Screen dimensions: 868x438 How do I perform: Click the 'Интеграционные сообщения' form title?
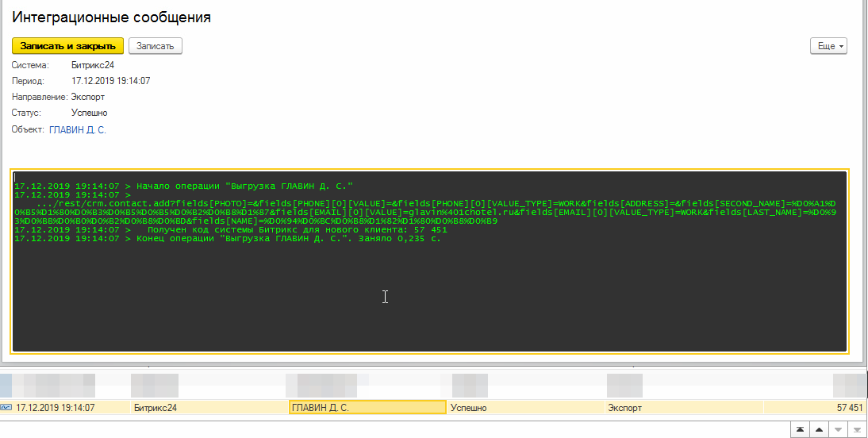[x=111, y=17]
